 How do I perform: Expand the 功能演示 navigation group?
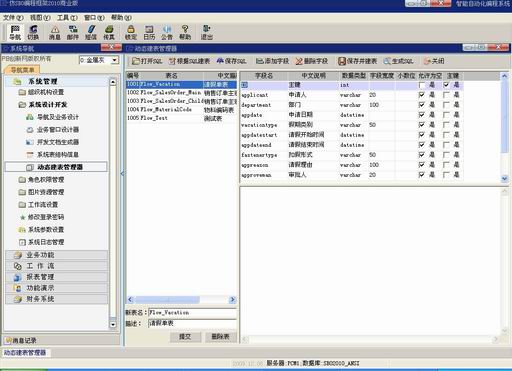pyautogui.click(x=57, y=288)
